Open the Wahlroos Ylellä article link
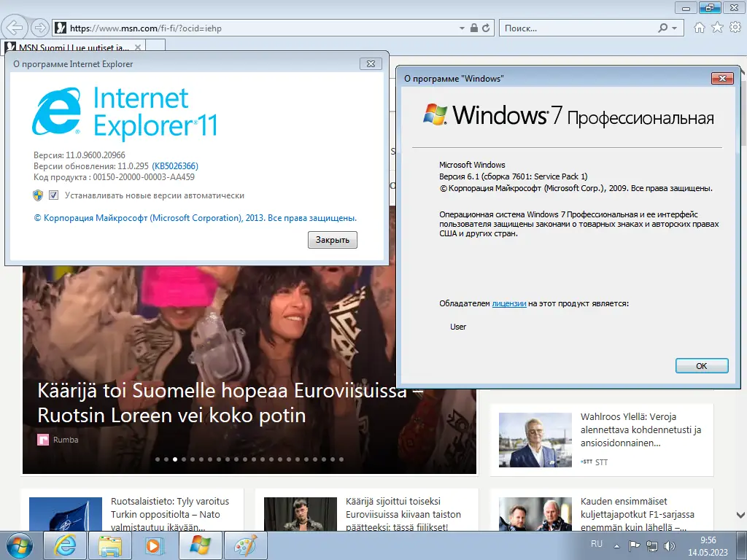The width and height of the screenshot is (747, 560). [640, 429]
